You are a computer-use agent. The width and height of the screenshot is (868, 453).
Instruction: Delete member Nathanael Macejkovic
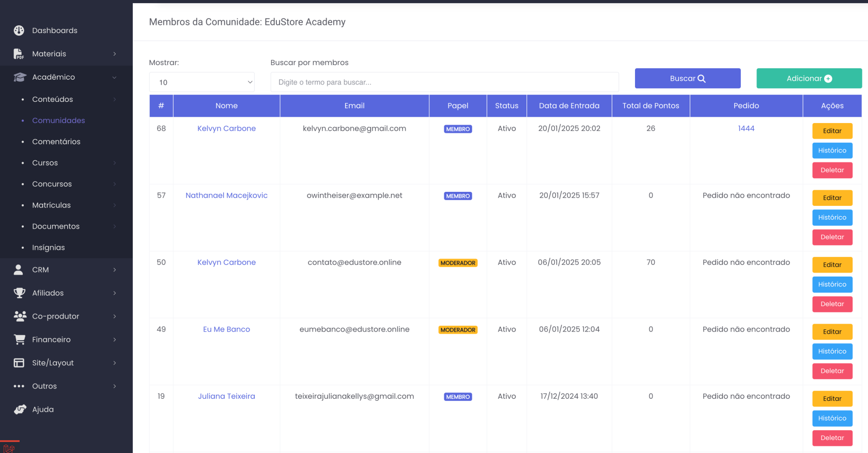pyautogui.click(x=832, y=237)
